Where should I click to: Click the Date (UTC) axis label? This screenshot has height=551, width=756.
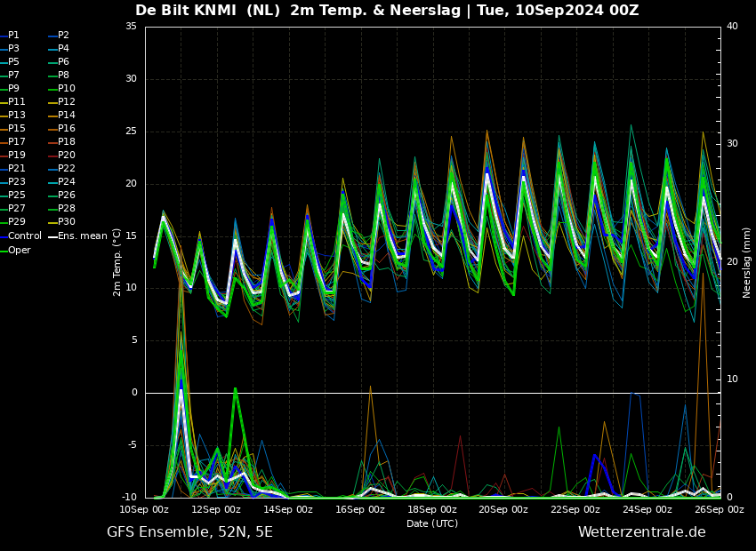[432, 523]
